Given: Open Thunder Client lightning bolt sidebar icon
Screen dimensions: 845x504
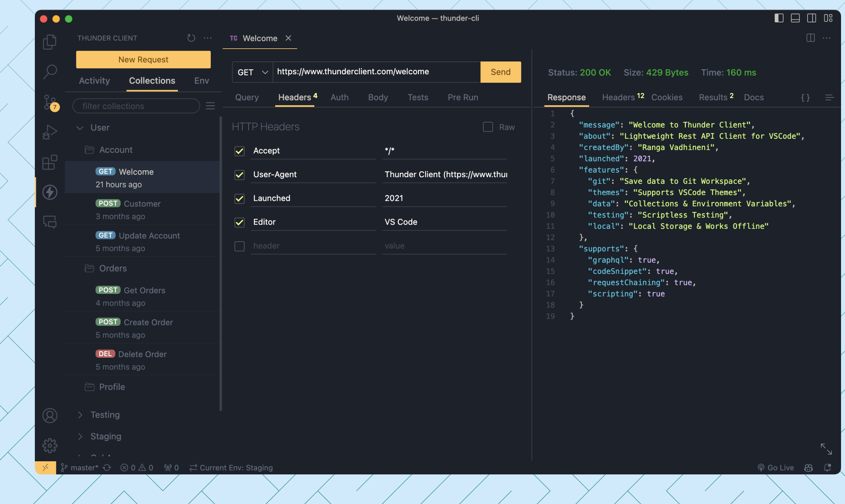Looking at the screenshot, I should tap(50, 192).
